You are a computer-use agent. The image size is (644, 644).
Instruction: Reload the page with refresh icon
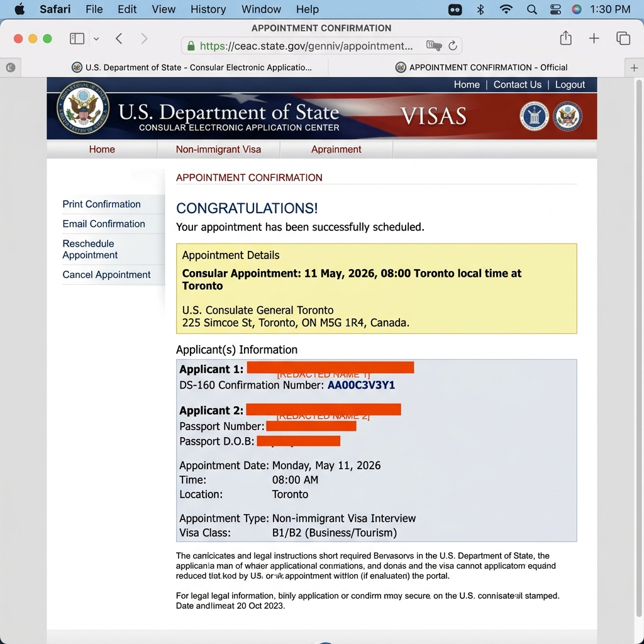(453, 45)
